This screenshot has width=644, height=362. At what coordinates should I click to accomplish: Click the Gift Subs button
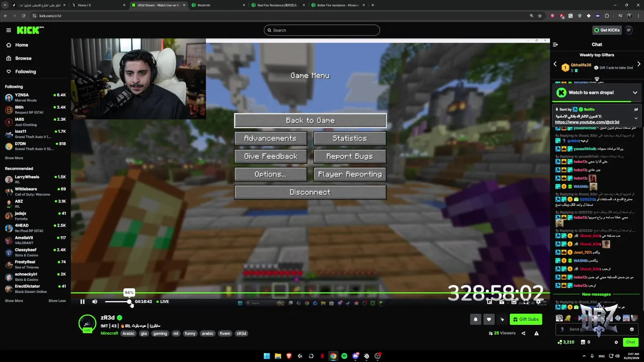pyautogui.click(x=526, y=319)
